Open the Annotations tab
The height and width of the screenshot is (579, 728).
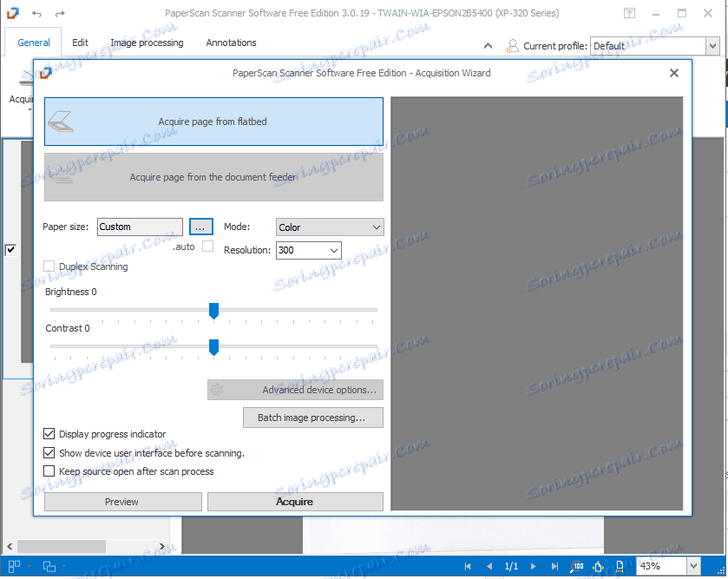pyautogui.click(x=231, y=43)
